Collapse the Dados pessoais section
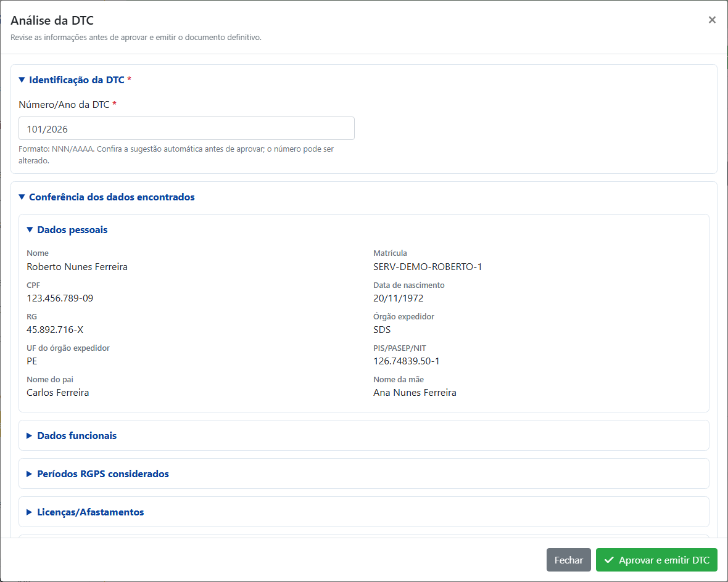Viewport: 728px width, 582px height. click(x=67, y=230)
